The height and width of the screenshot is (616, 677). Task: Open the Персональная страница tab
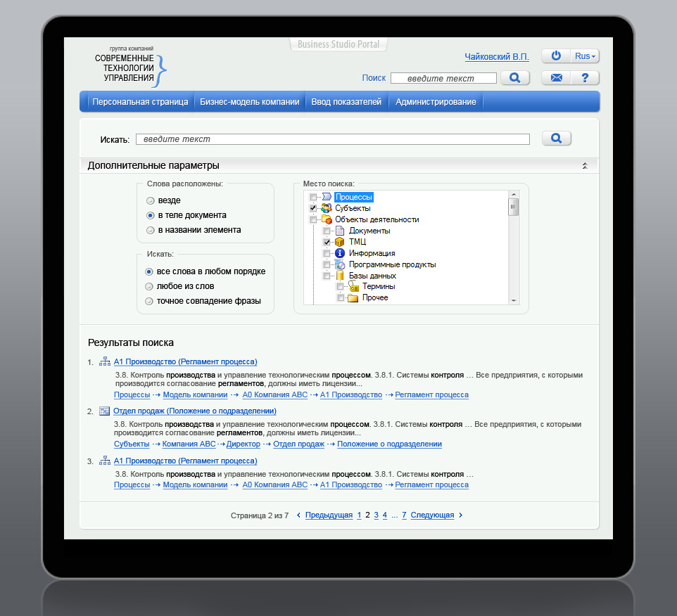140,102
